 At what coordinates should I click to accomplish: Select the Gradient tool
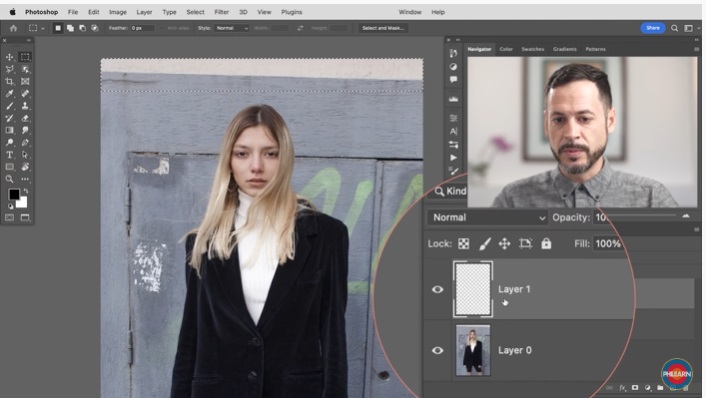(x=9, y=130)
